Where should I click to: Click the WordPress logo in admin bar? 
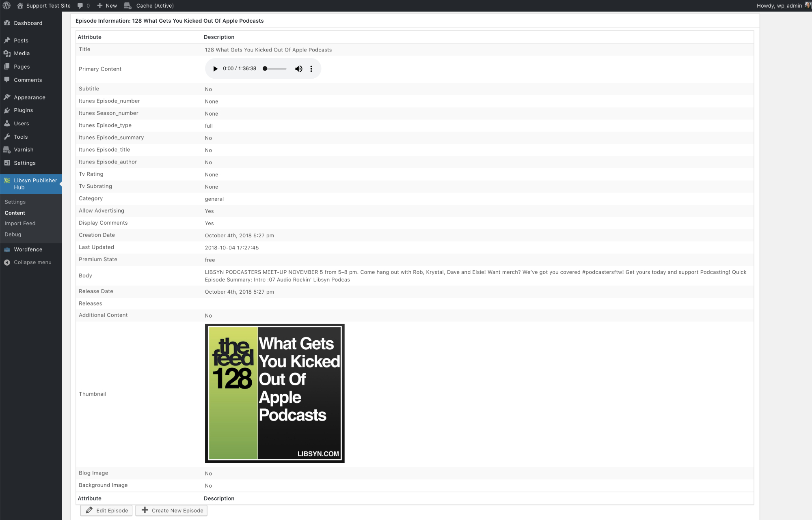click(6, 6)
